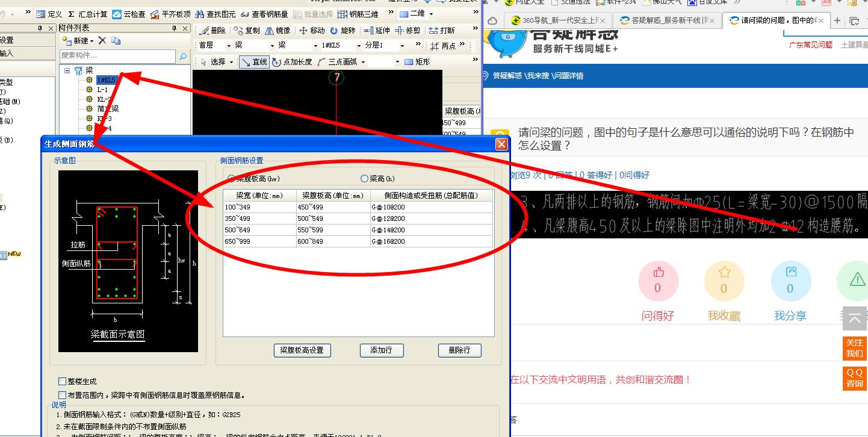Select the 打断 break tool
Screen dimensions: 868x437
point(442,30)
